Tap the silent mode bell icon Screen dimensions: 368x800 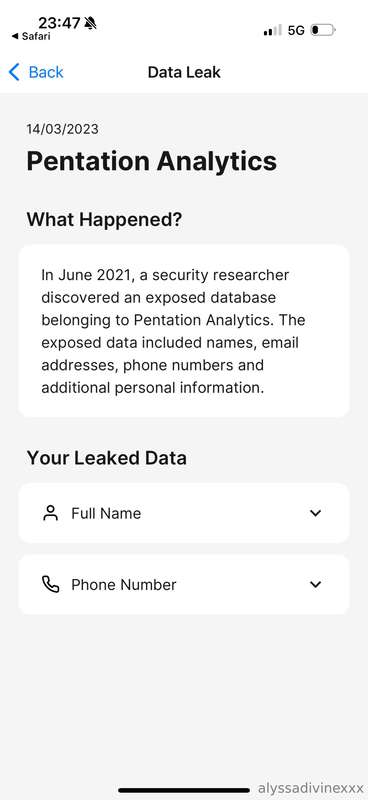point(90,23)
